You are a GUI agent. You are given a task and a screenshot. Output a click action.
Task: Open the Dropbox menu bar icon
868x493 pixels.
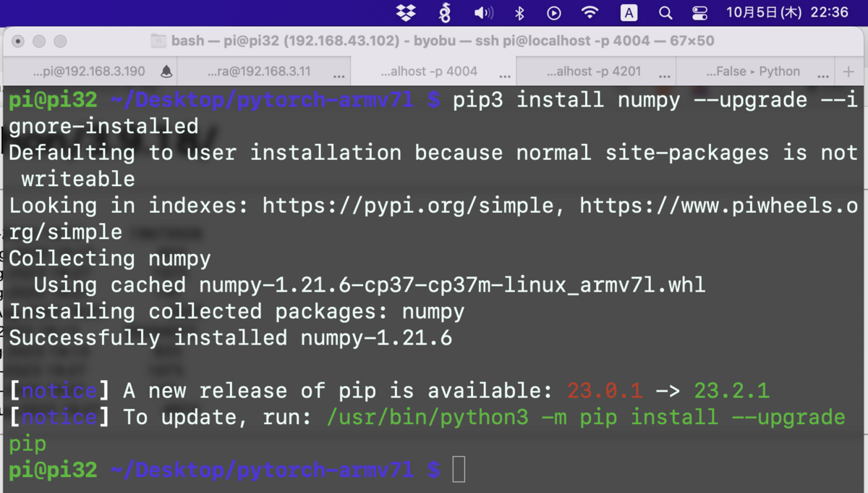pos(407,12)
